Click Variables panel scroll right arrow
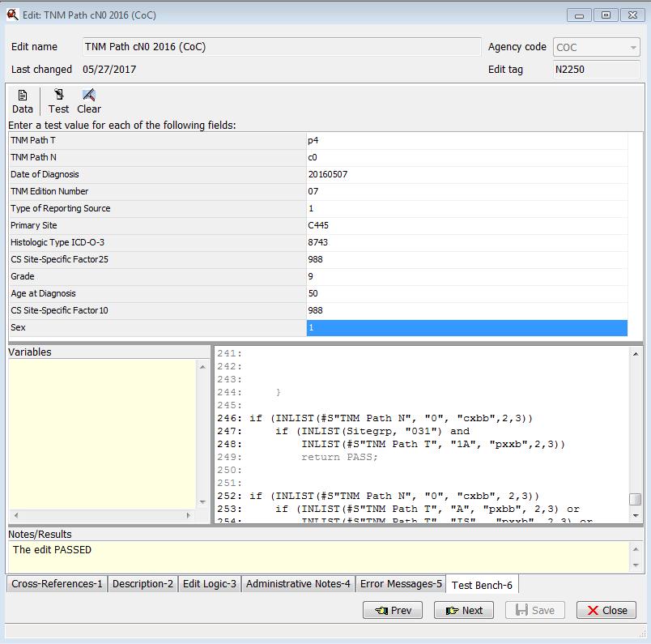 tap(189, 516)
